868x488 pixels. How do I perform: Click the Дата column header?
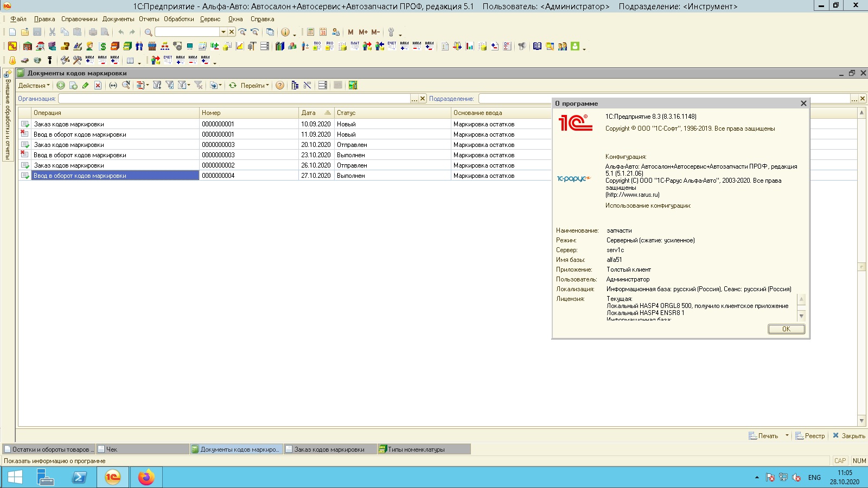[x=316, y=113]
